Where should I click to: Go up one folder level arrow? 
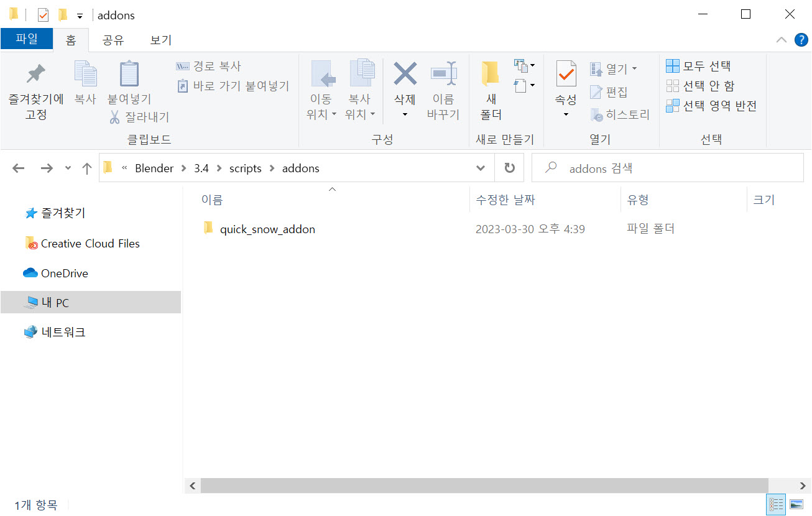(87, 168)
